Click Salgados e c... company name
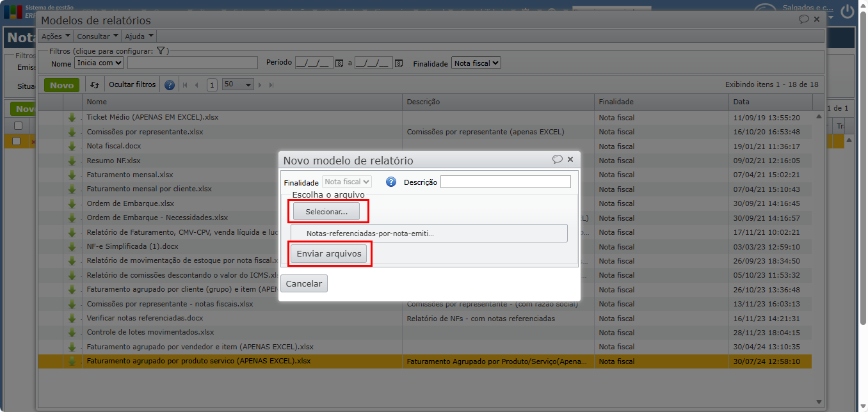Screen dimensions: 868x412 tap(808, 8)
